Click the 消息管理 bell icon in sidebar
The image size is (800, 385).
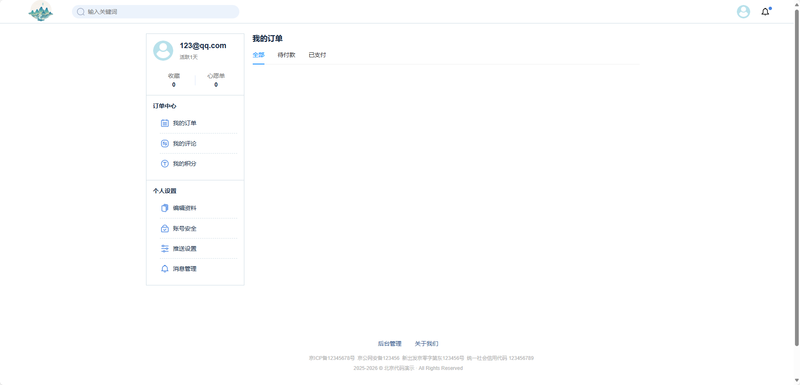point(165,269)
